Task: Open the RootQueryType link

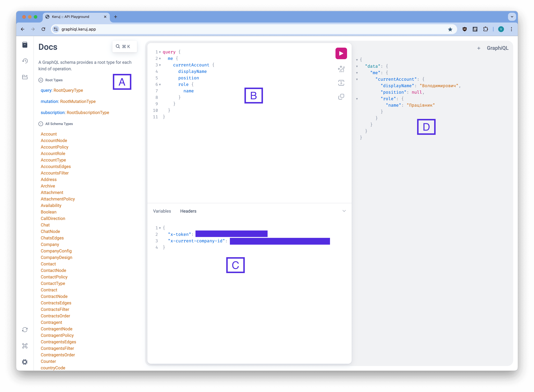Action: coord(68,90)
